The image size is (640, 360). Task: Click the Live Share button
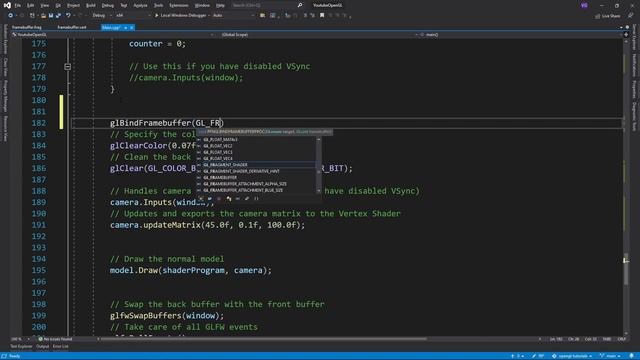click(x=608, y=16)
